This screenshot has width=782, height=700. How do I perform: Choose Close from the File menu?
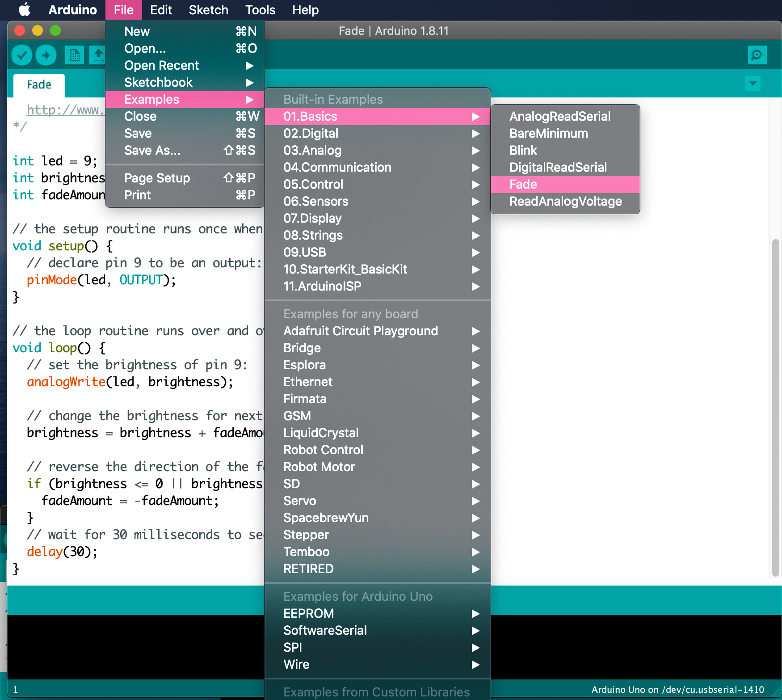185,116
